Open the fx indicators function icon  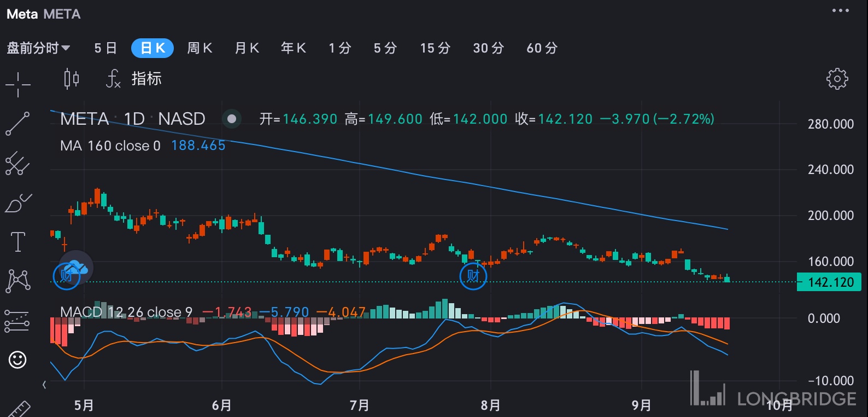(113, 79)
